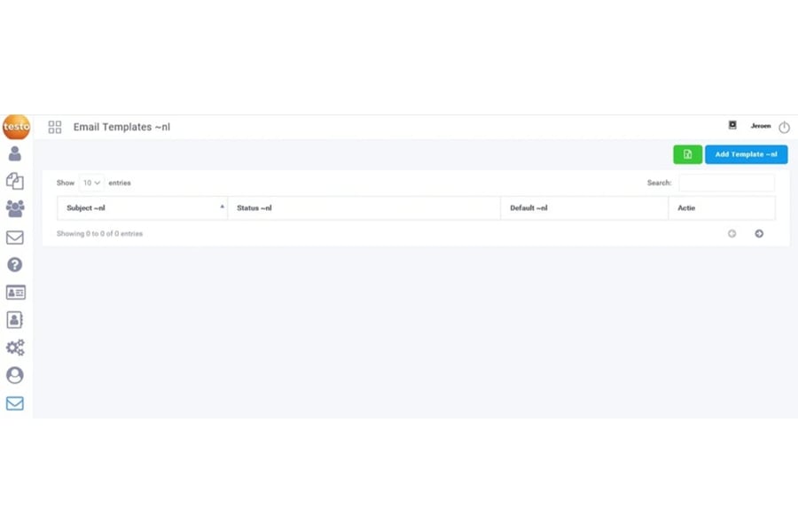The height and width of the screenshot is (532, 798).
Task: Open the circled profile avatar sidebar icon
Action: [15, 375]
